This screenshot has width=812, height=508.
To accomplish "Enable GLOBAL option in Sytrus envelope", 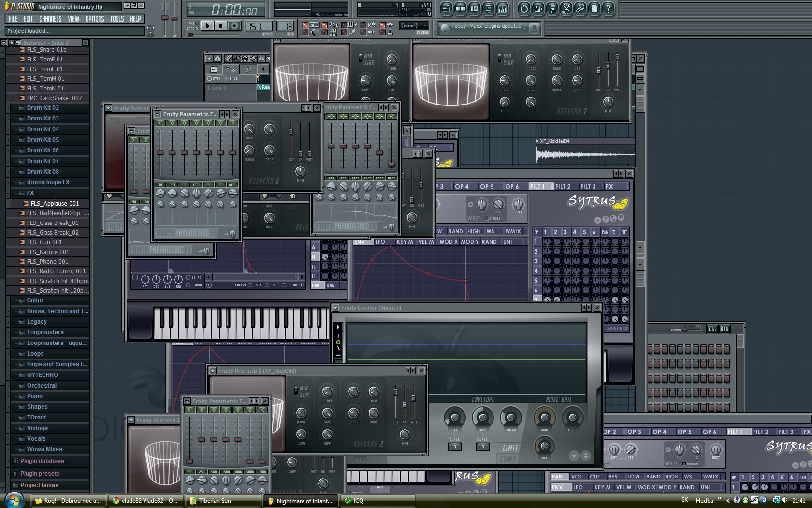I will (x=188, y=285).
